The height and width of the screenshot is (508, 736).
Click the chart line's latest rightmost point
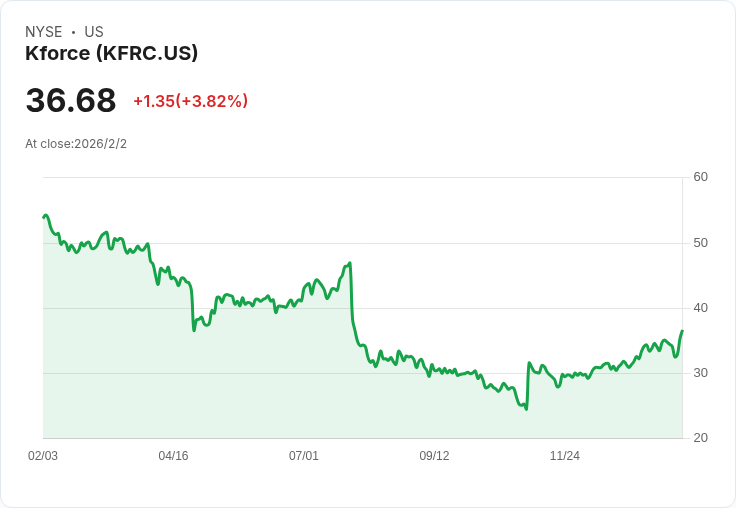[682, 331]
